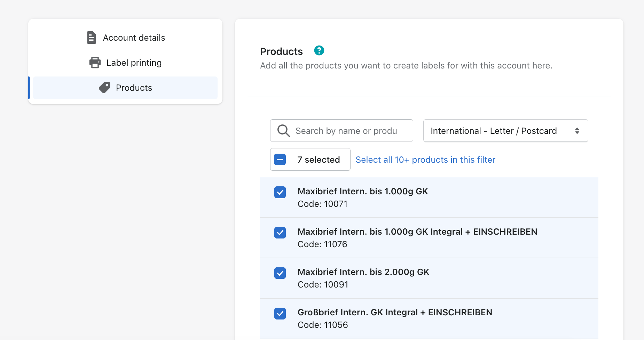Image resolution: width=644 pixels, height=340 pixels.
Task: Click the Products section heading
Action: pyautogui.click(x=281, y=51)
